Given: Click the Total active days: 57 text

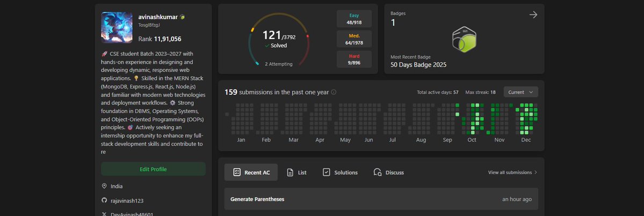Looking at the screenshot, I should 437,92.
